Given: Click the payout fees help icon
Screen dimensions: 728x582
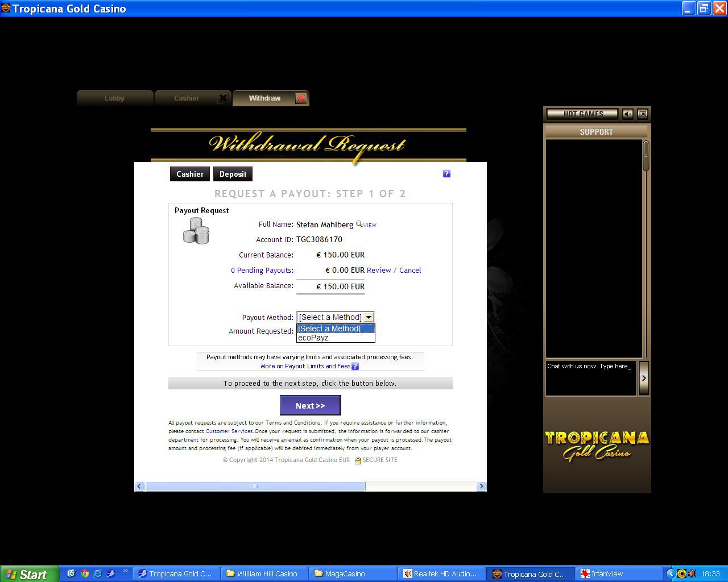Looking at the screenshot, I should tap(355, 367).
